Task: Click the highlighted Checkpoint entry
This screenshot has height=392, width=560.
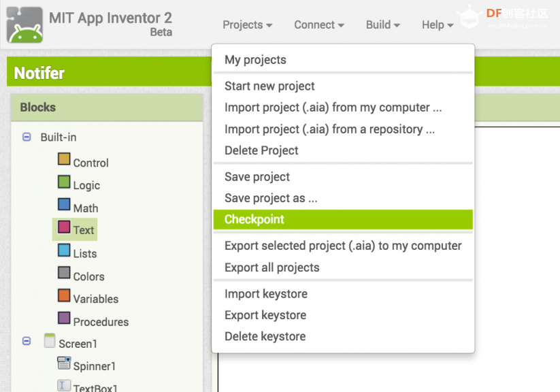Action: pos(343,219)
